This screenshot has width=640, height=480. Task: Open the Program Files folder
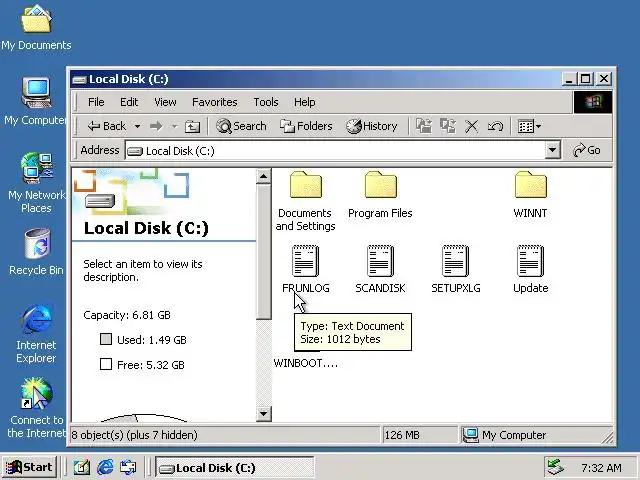click(380, 195)
